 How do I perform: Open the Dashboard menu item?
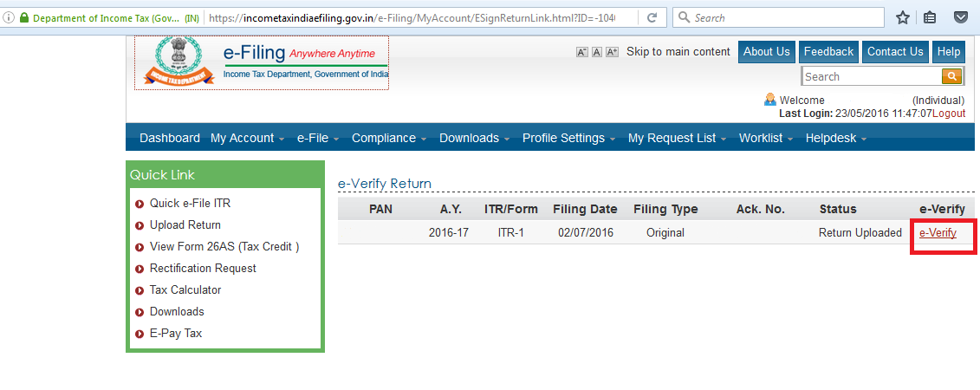click(170, 139)
